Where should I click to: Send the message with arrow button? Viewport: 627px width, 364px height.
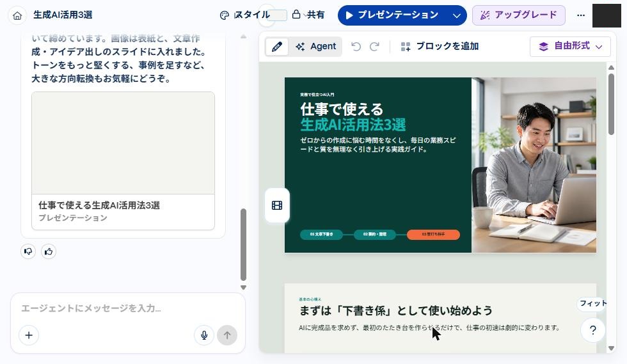coord(227,335)
